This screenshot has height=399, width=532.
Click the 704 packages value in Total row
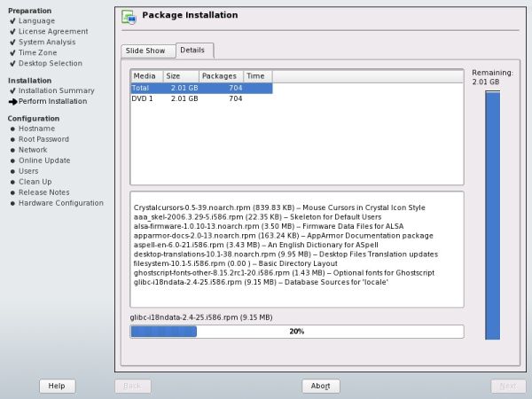coord(236,88)
